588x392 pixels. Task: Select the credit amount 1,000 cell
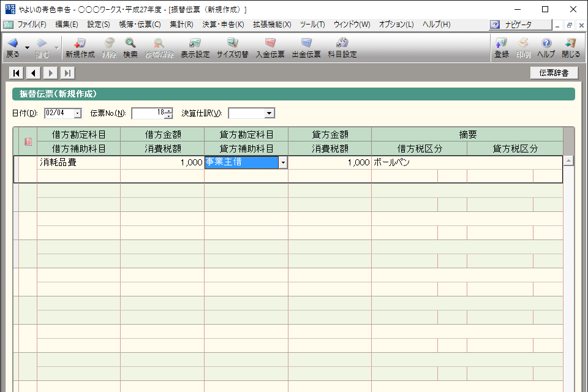click(330, 162)
